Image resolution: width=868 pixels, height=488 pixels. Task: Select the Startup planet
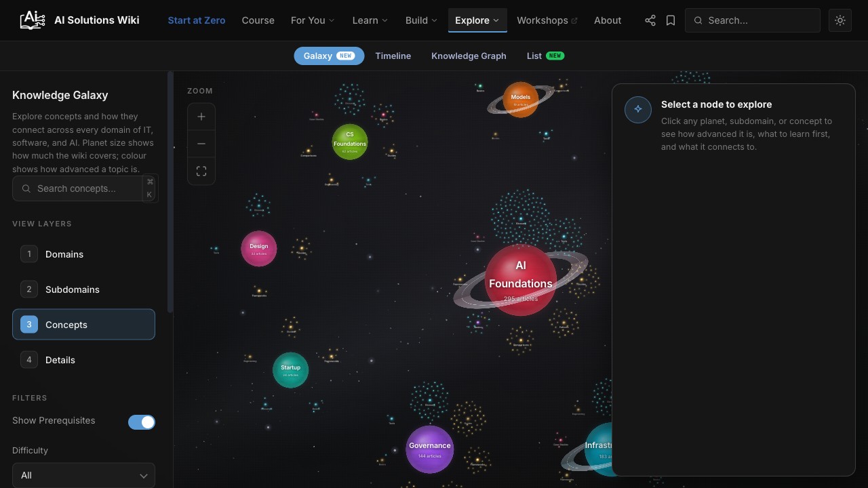pyautogui.click(x=290, y=370)
